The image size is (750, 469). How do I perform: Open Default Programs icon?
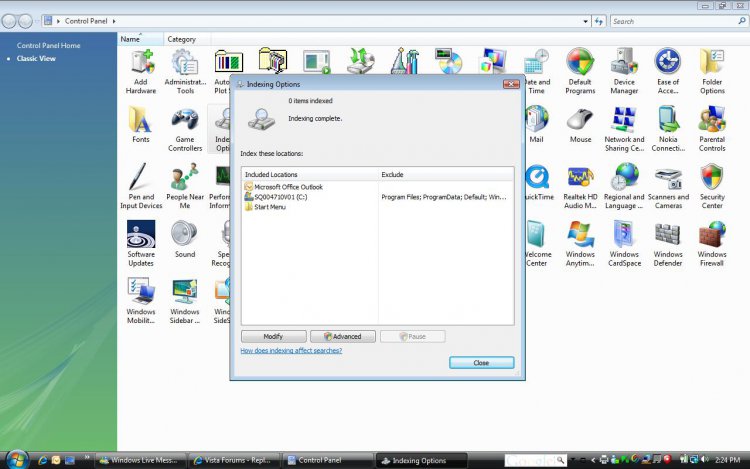coord(580,72)
